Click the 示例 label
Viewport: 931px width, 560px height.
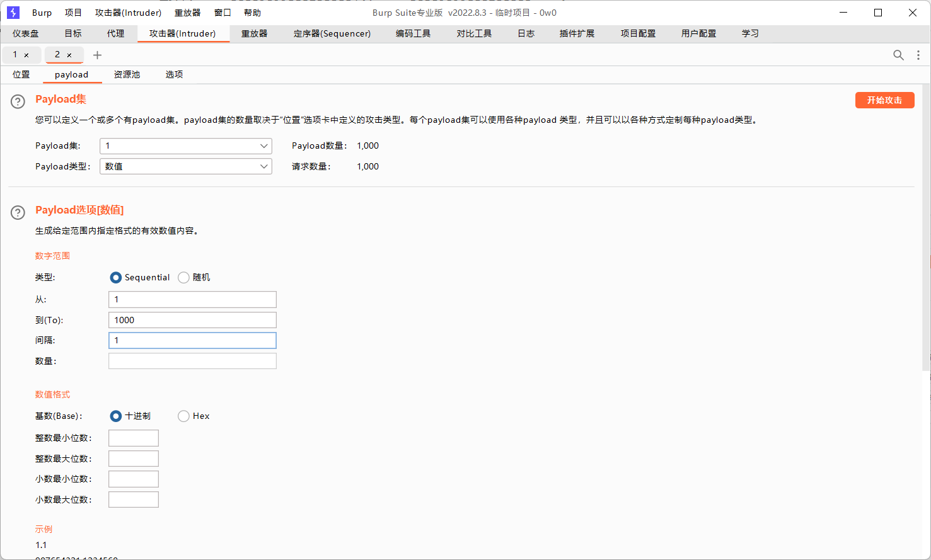pyautogui.click(x=43, y=529)
